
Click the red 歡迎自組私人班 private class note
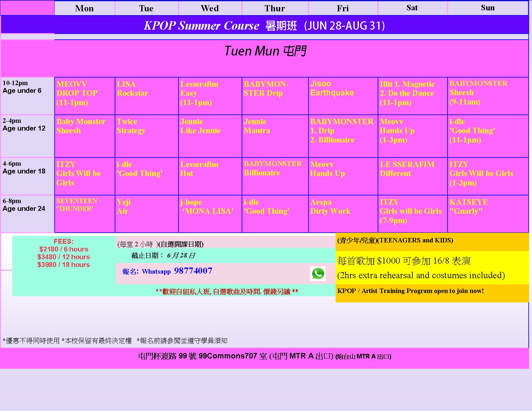[227, 292]
